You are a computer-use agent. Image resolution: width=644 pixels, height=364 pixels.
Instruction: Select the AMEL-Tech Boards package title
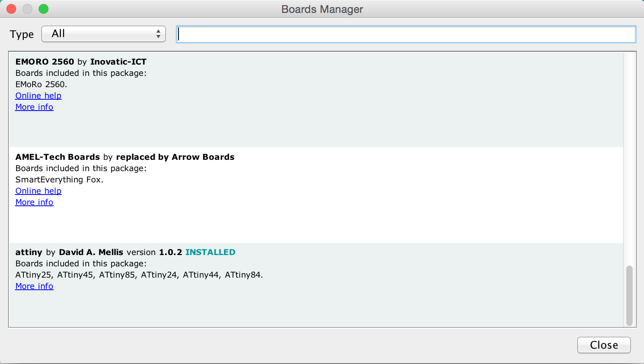[58, 157]
